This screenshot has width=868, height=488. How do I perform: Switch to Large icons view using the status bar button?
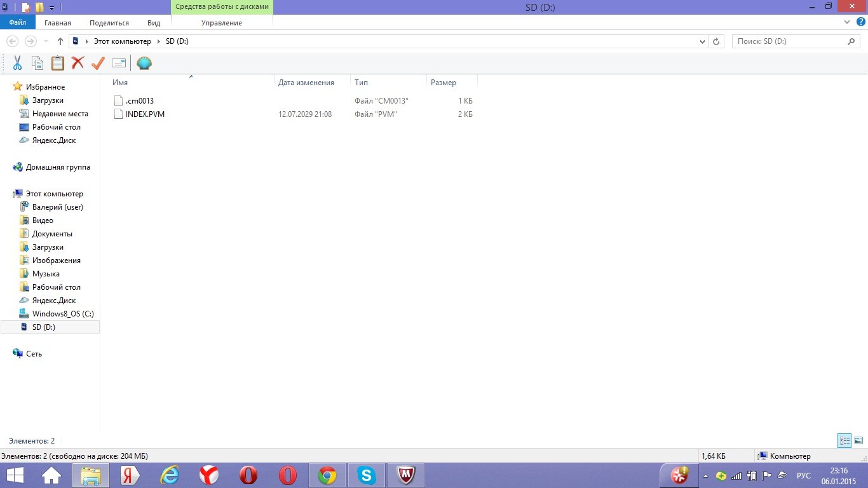858,440
